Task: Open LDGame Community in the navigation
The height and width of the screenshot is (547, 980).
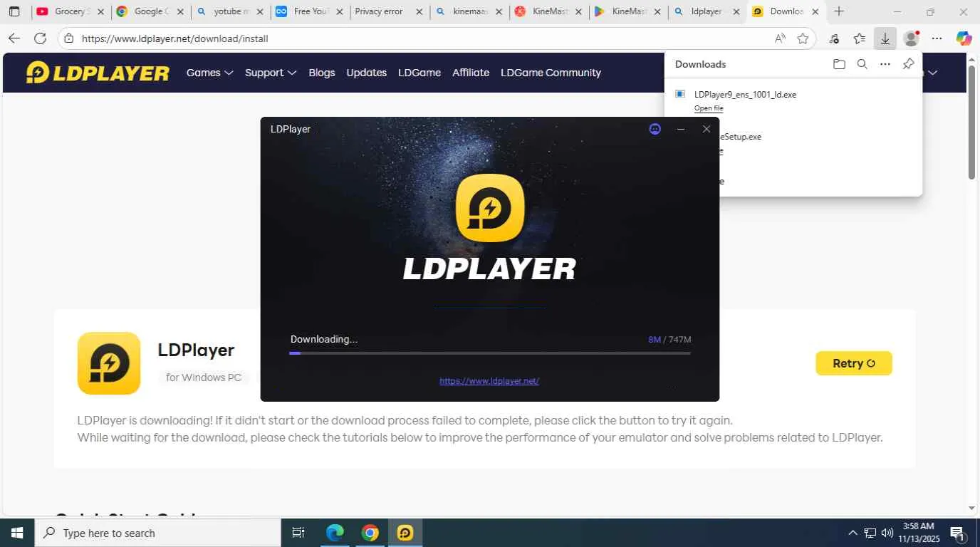Action: (x=551, y=73)
